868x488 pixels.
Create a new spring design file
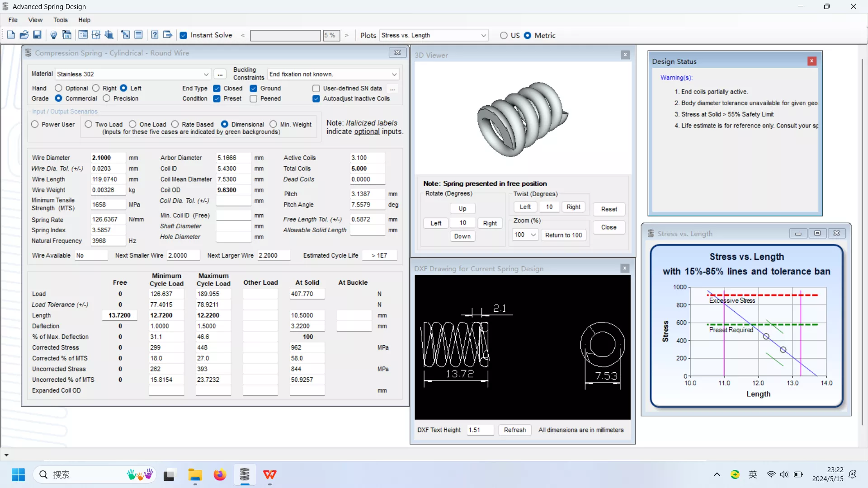[11, 35]
